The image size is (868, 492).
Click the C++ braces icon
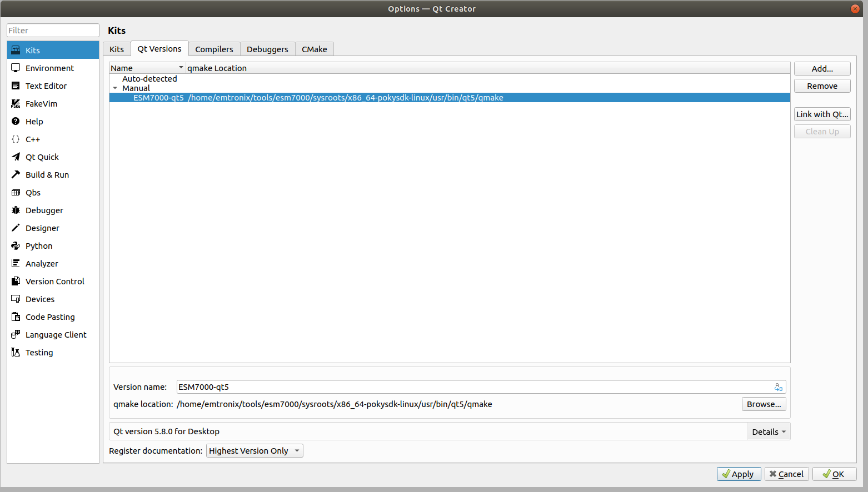point(16,139)
